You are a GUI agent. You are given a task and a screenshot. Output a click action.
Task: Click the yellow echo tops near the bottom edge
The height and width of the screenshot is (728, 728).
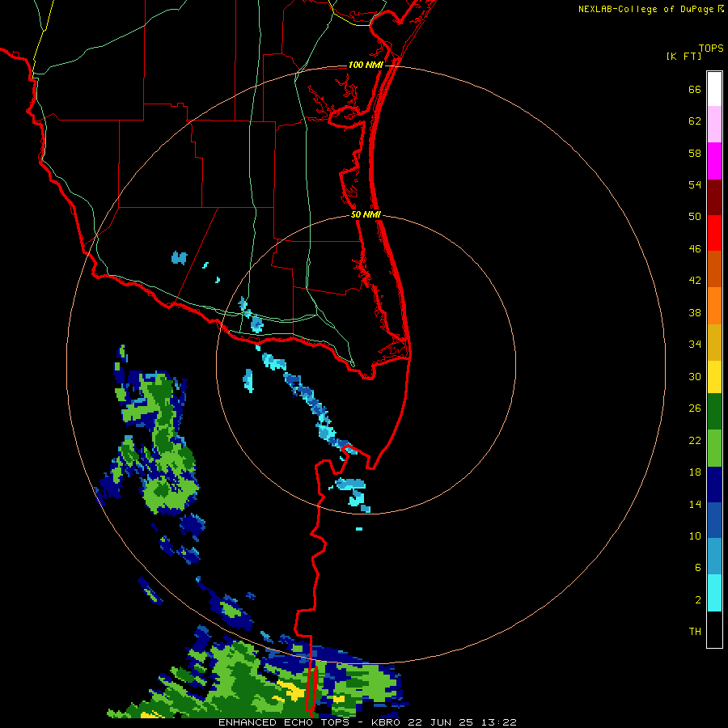[x=291, y=691]
